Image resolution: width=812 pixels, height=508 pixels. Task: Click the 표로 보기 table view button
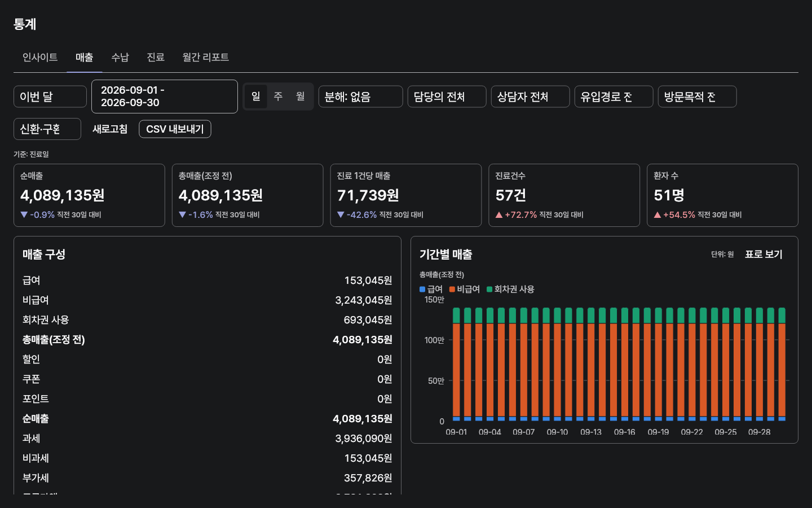pos(764,255)
